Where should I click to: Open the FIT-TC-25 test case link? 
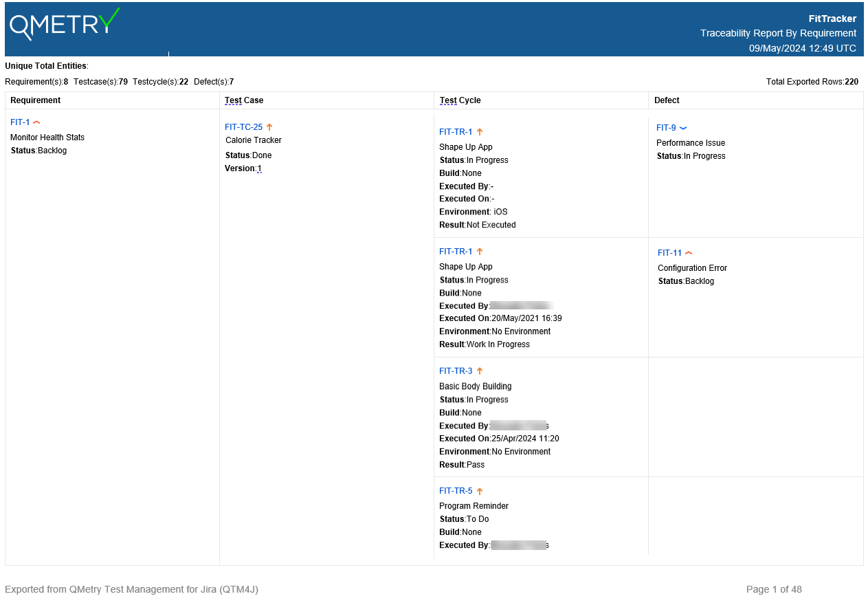pyautogui.click(x=243, y=127)
